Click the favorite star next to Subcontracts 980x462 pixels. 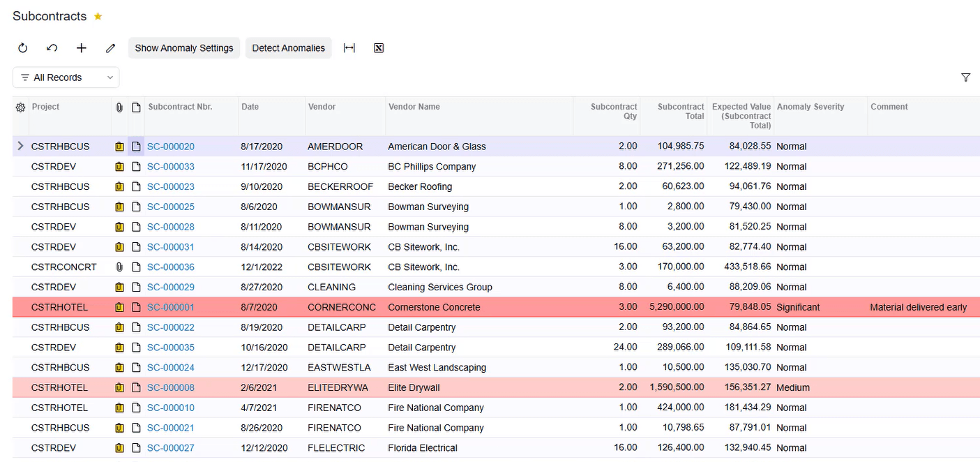tap(98, 17)
